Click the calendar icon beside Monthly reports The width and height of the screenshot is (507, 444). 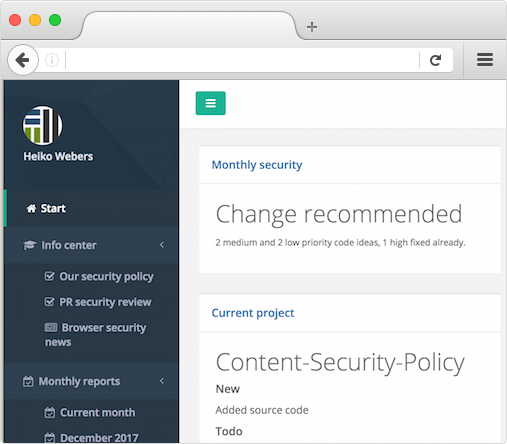pos(28,381)
